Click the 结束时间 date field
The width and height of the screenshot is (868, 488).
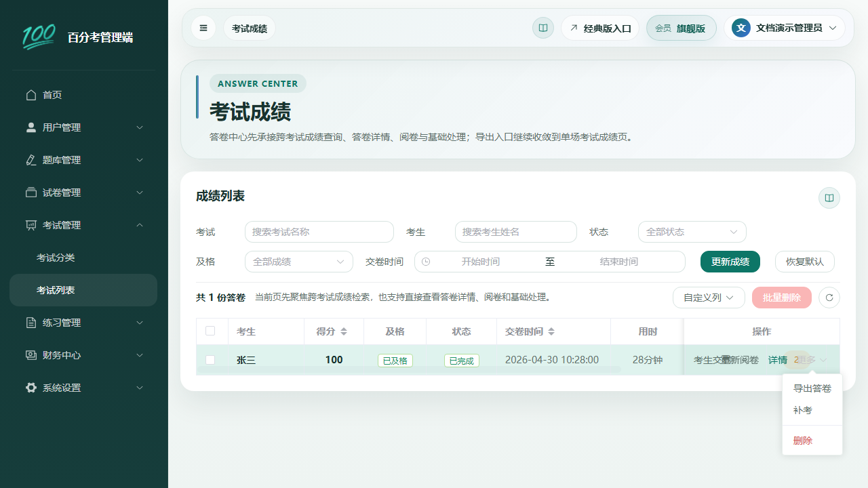coord(618,262)
